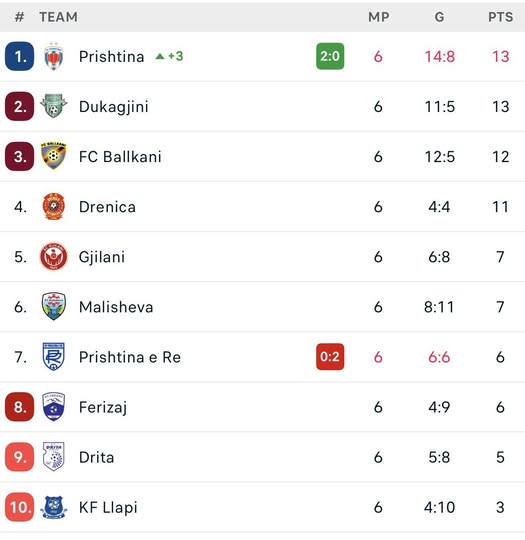Select the Malisheva team badge

[x=53, y=307]
